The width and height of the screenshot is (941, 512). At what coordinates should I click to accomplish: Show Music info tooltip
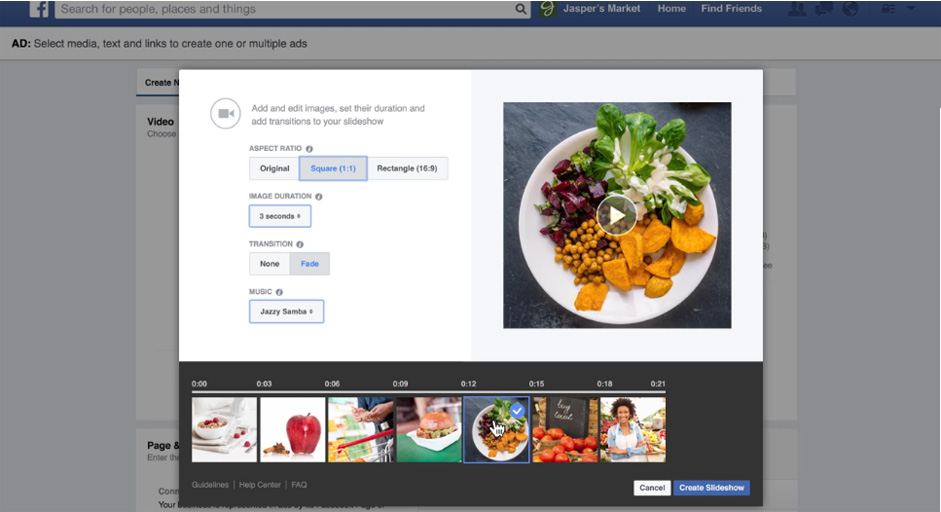pos(279,292)
